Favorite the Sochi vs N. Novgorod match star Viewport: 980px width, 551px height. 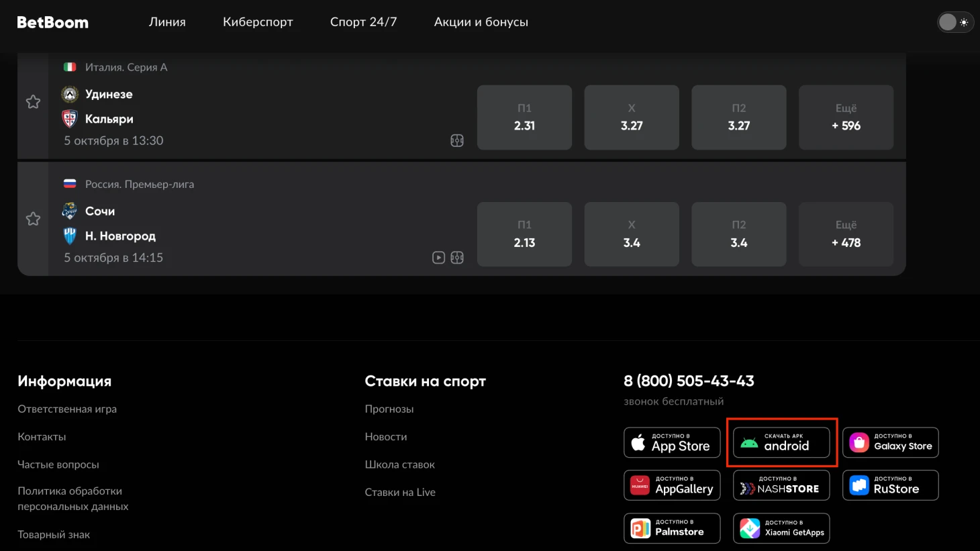(33, 219)
